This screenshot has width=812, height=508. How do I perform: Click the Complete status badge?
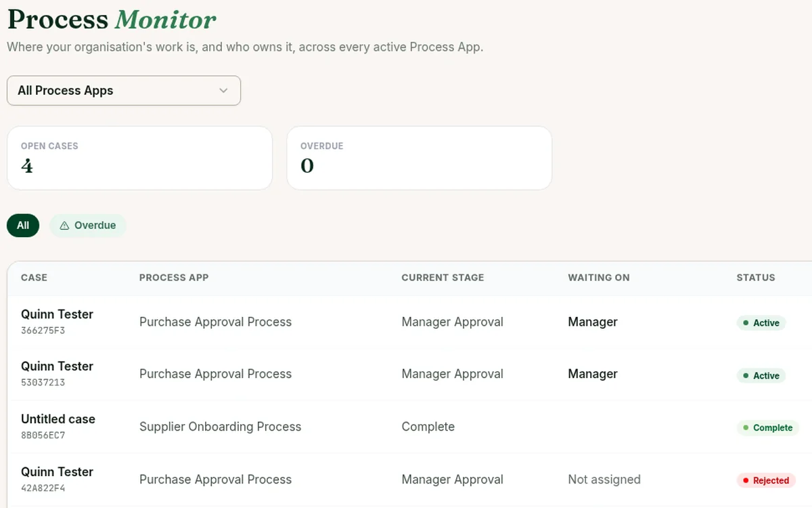tap(767, 428)
